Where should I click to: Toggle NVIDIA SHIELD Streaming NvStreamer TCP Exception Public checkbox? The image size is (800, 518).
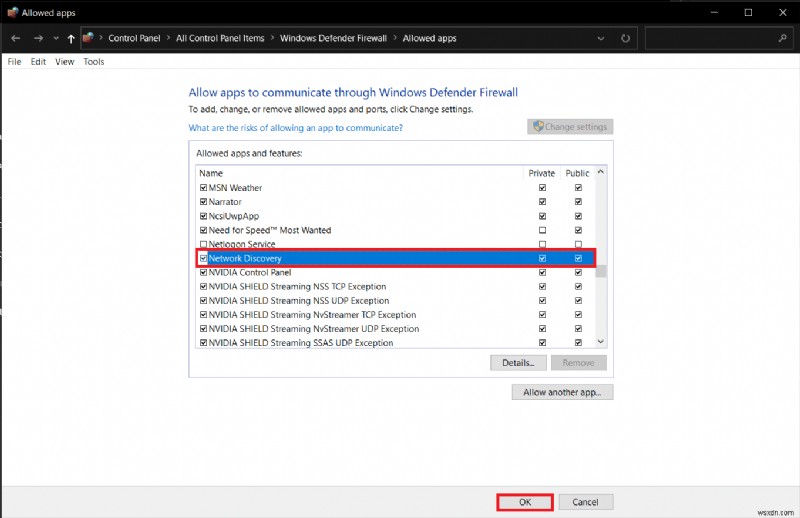tap(578, 314)
